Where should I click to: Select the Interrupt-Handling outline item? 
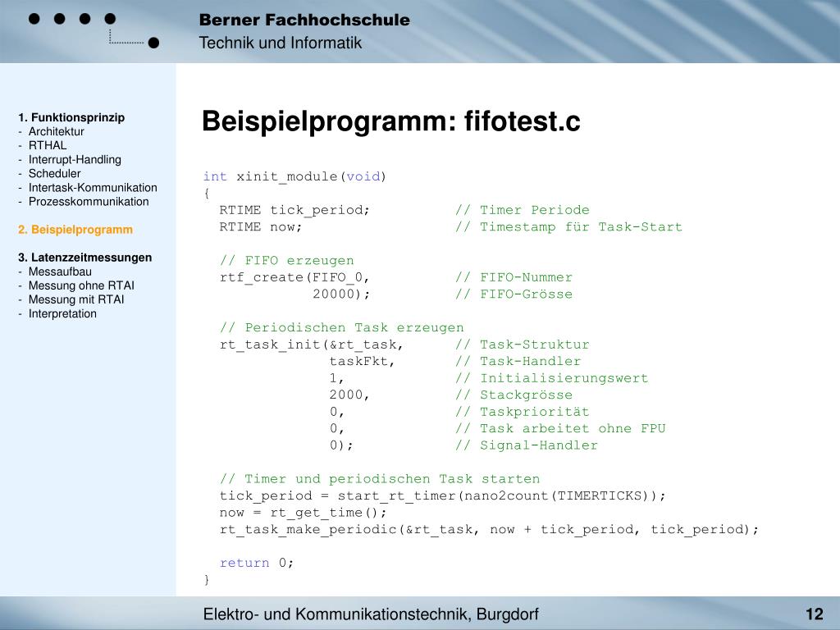74,159
